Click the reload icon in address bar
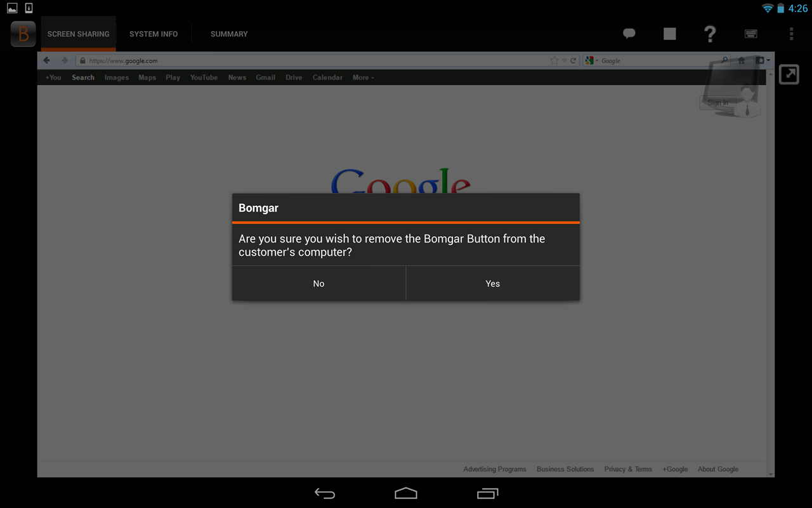812x508 pixels. click(x=573, y=60)
